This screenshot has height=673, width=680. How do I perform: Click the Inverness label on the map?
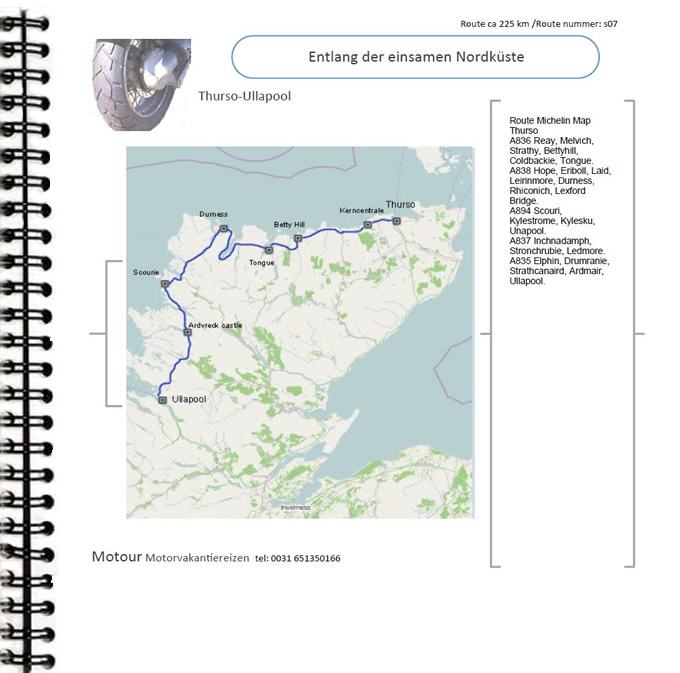[295, 508]
